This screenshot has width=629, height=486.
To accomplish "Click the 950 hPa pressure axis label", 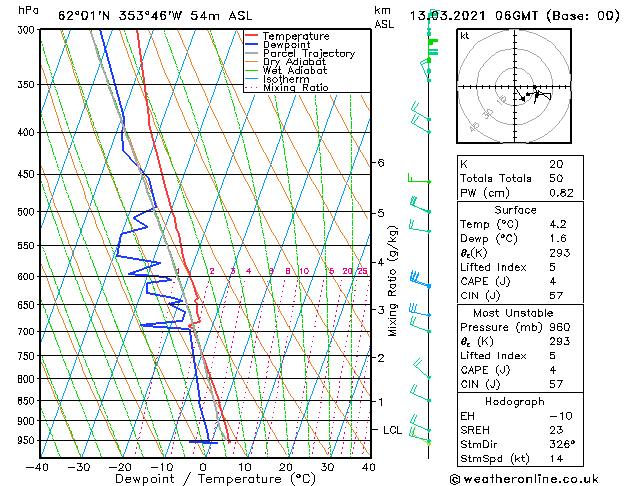I will pyautogui.click(x=28, y=440).
